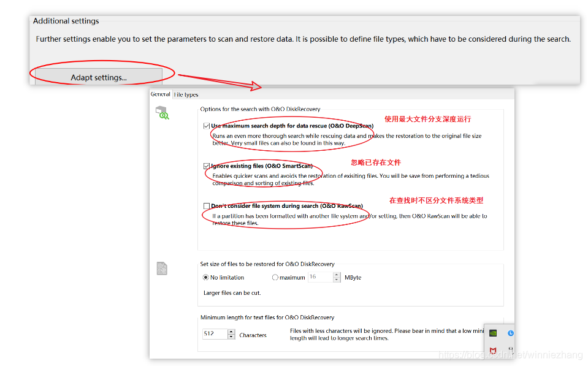Increase the maximum MByte spinner value

tap(337, 275)
